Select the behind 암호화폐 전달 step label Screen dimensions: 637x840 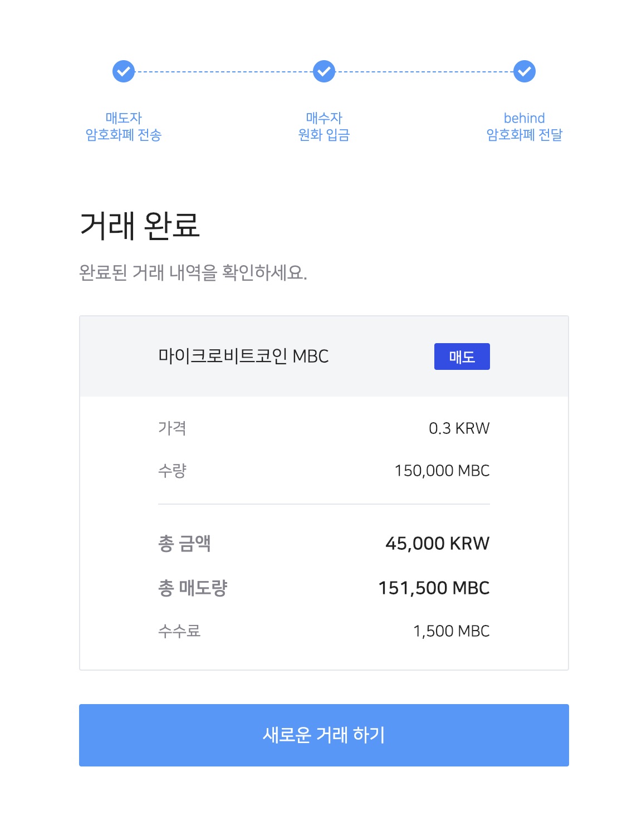524,126
